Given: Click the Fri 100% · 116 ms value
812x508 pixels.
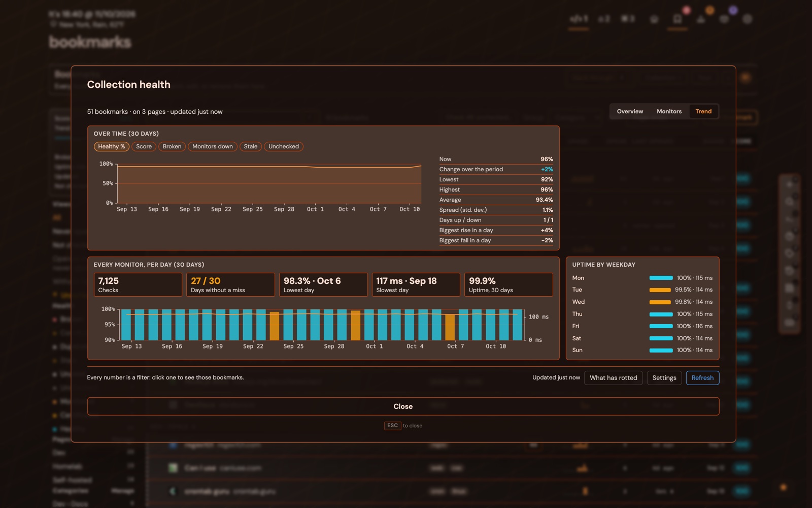Looking at the screenshot, I should 694,326.
